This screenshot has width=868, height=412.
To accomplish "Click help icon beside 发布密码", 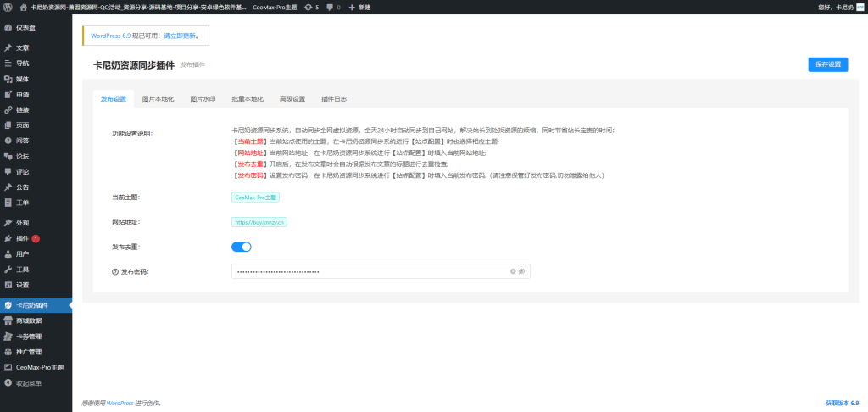I will click(x=115, y=272).
